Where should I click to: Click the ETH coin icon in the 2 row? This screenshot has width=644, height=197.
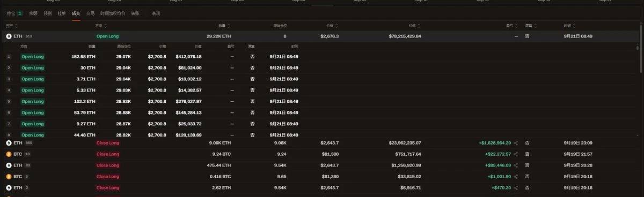coord(9,188)
